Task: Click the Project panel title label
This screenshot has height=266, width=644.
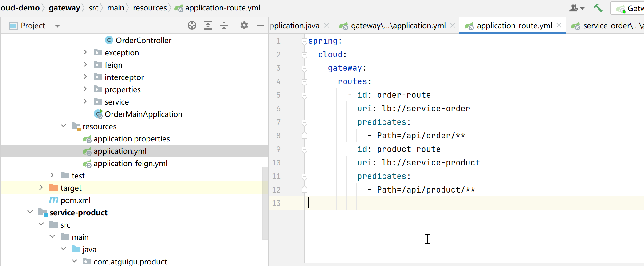Action: click(x=33, y=26)
